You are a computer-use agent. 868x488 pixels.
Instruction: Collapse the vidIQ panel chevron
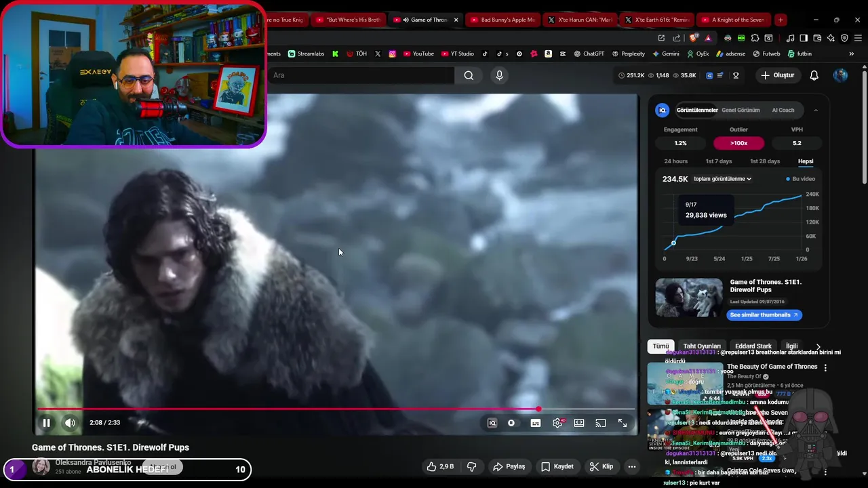(816, 110)
